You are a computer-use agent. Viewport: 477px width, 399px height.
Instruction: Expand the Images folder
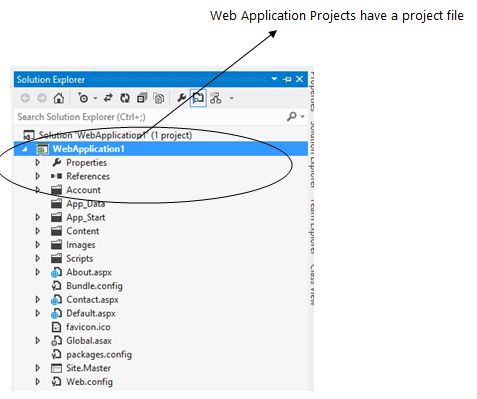(38, 245)
